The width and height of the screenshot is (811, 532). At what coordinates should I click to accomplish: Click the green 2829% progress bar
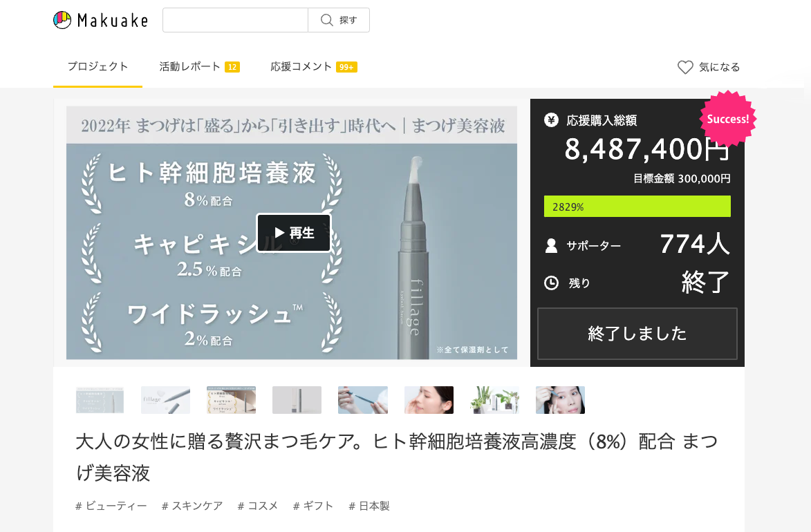(637, 207)
